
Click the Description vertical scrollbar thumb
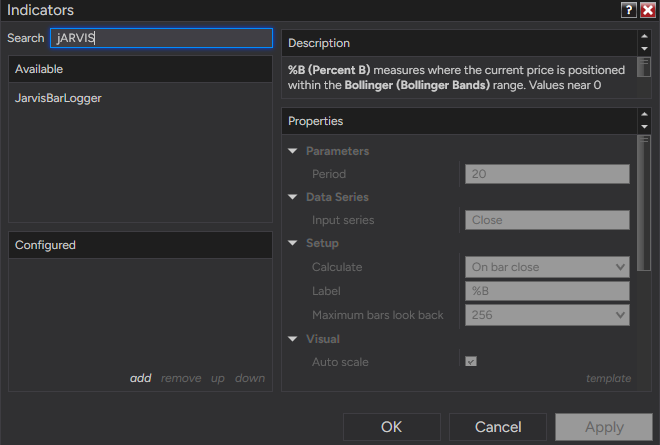tap(644, 67)
